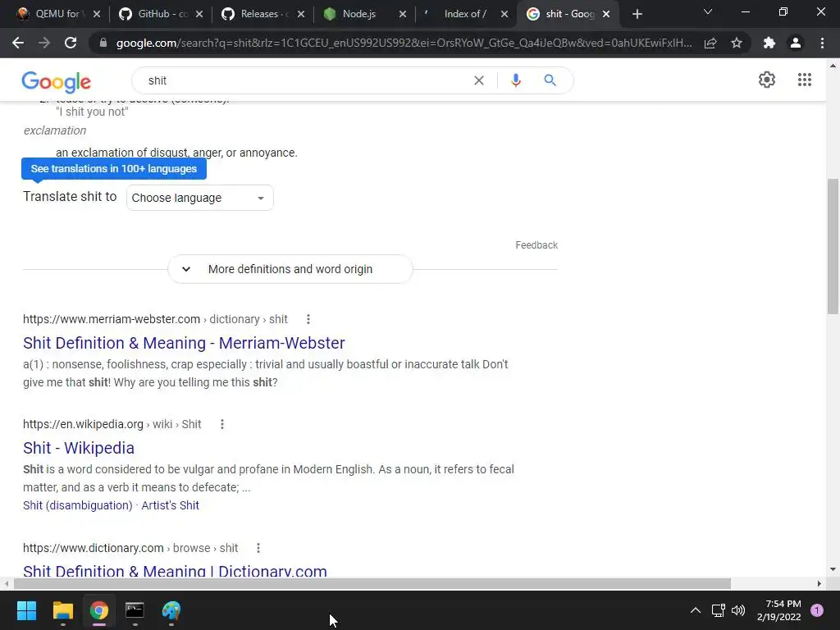Viewport: 840px width, 630px height.
Task: Close the QEMU tab
Action: pyautogui.click(x=97, y=15)
